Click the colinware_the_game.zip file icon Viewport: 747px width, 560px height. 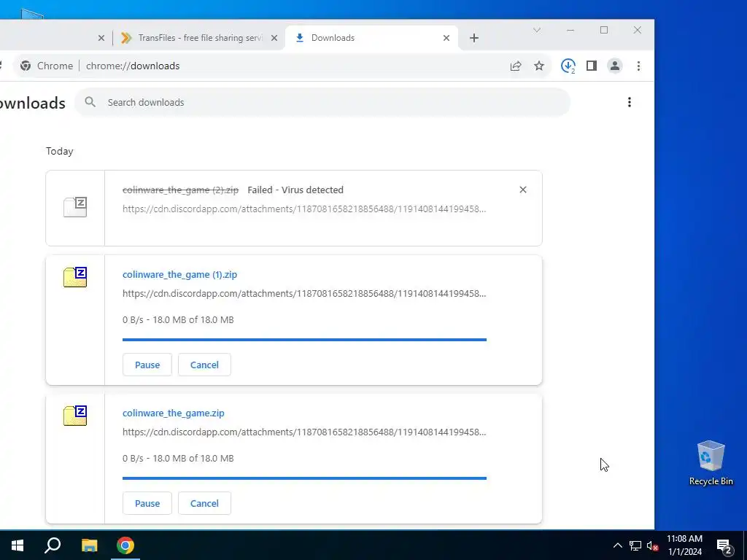click(75, 416)
